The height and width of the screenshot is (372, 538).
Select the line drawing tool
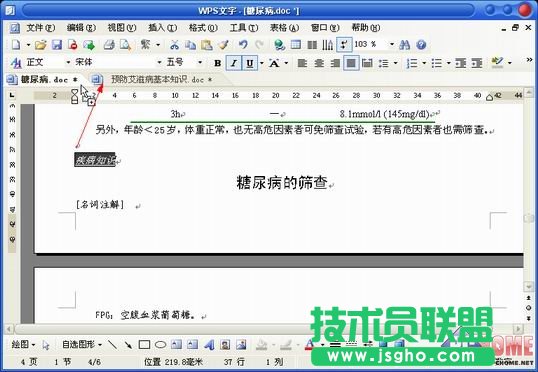(112, 344)
